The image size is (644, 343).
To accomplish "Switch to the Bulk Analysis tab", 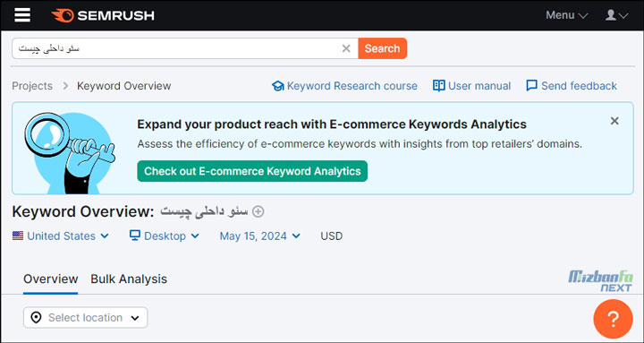I will [129, 279].
